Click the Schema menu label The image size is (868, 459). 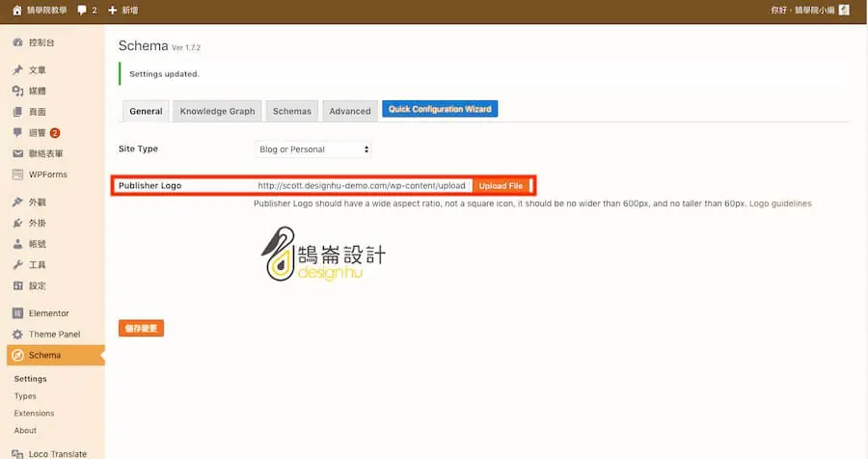coord(44,356)
